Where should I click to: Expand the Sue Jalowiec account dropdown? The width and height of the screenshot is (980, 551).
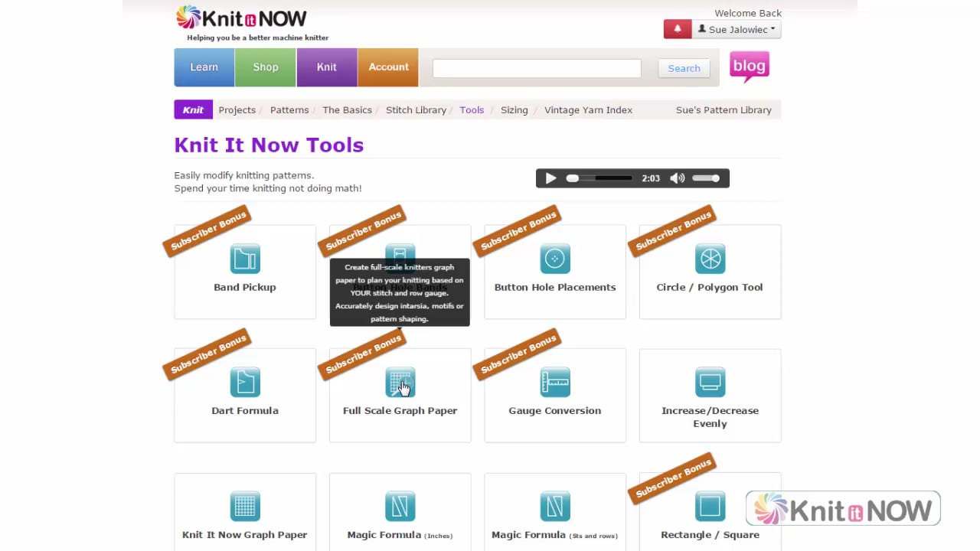[737, 29]
